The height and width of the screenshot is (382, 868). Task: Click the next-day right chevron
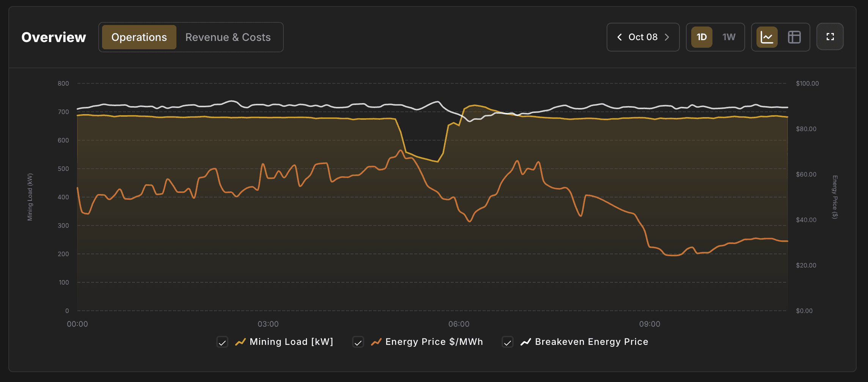point(667,37)
